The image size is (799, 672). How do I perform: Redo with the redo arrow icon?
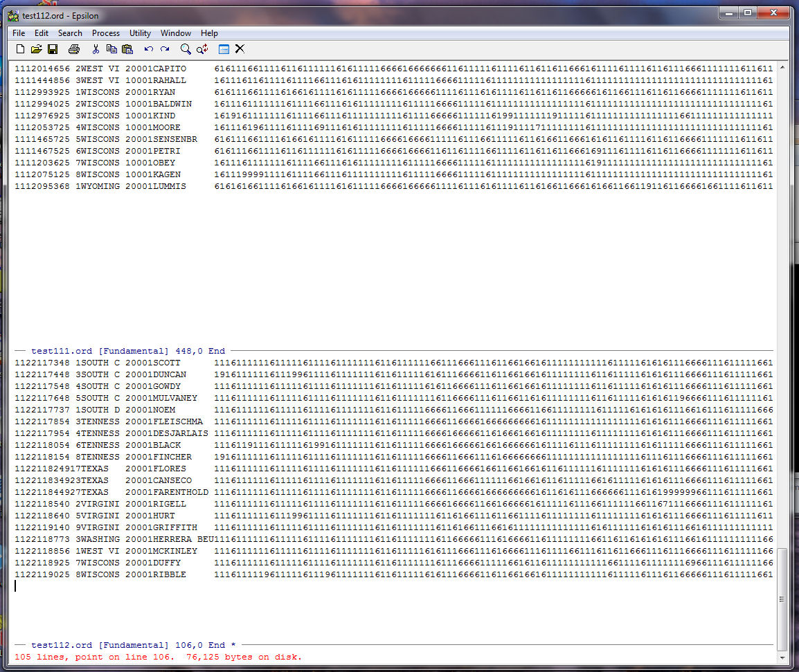click(x=165, y=49)
